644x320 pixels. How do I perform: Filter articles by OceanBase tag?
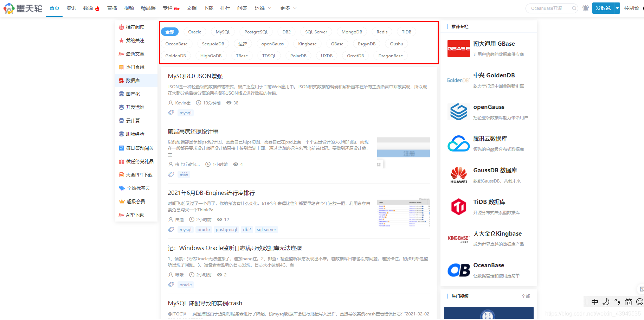(x=176, y=44)
